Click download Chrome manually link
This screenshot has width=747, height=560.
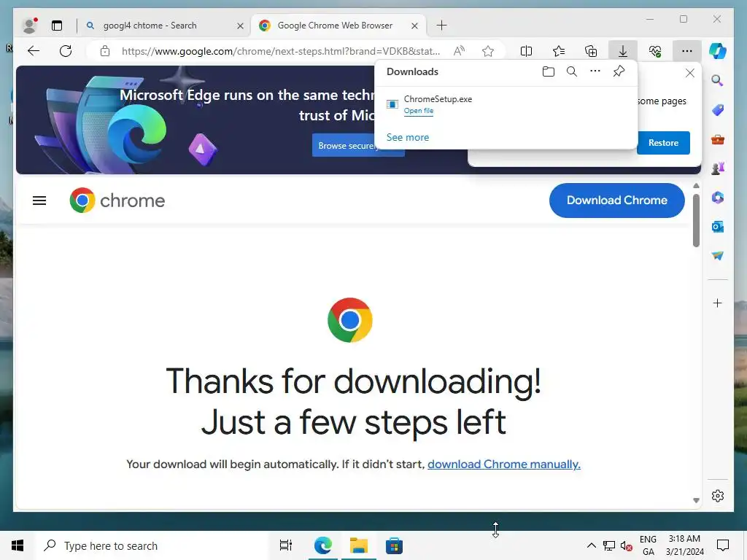tap(503, 464)
